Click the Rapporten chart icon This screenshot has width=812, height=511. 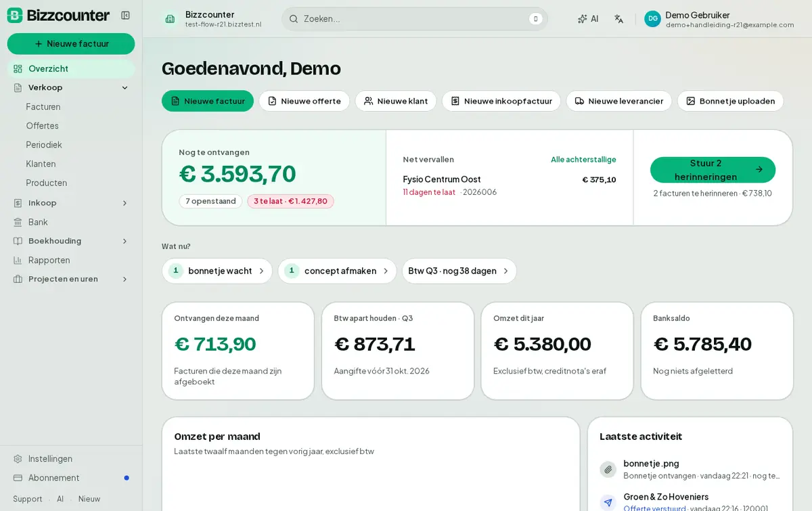(x=18, y=260)
